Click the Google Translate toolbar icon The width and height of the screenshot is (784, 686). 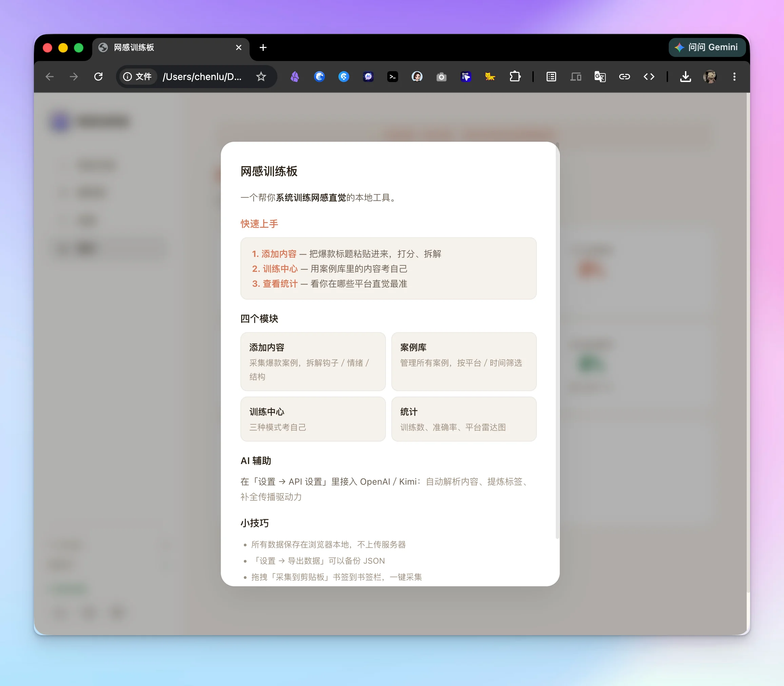(x=600, y=77)
